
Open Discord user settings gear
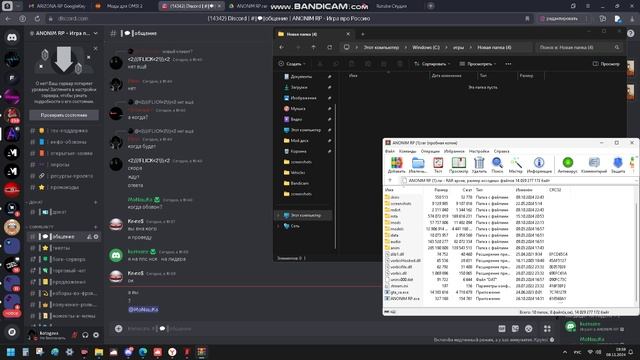click(96, 335)
